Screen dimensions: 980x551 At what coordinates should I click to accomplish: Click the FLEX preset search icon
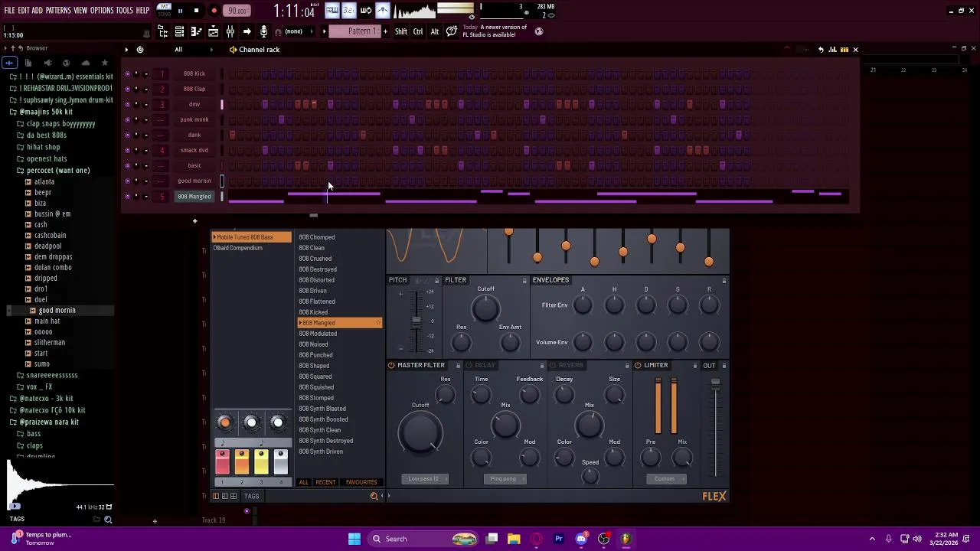click(374, 497)
